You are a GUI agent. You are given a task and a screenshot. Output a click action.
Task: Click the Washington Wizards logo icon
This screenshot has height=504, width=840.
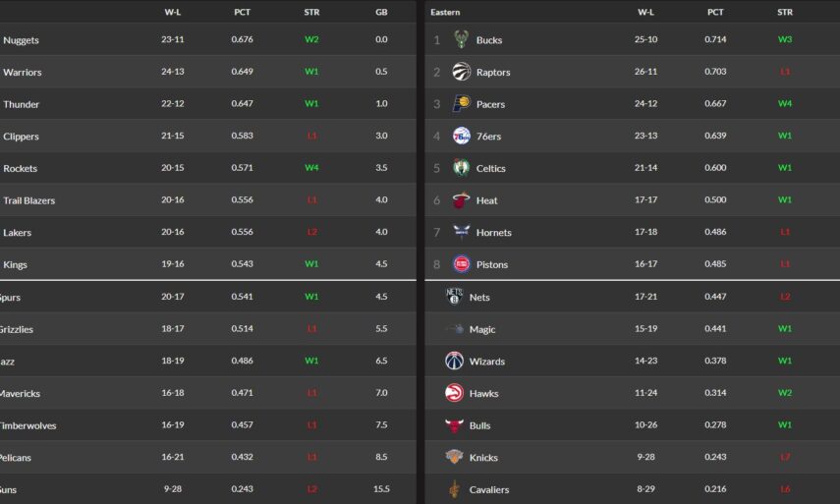454,361
